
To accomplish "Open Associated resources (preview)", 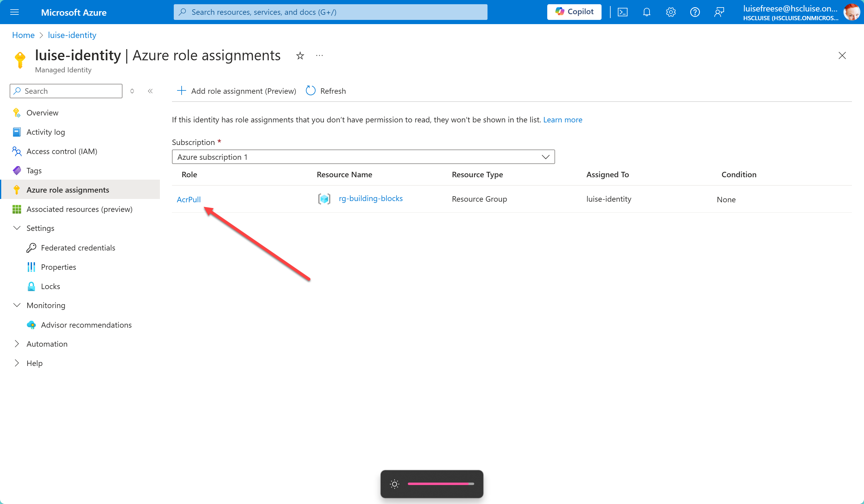I will point(79,209).
